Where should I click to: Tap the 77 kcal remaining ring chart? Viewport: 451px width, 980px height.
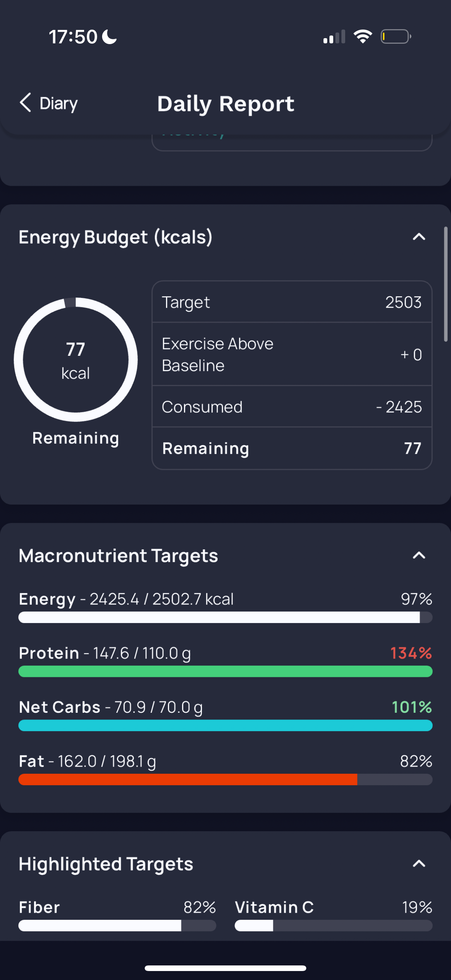pyautogui.click(x=76, y=360)
